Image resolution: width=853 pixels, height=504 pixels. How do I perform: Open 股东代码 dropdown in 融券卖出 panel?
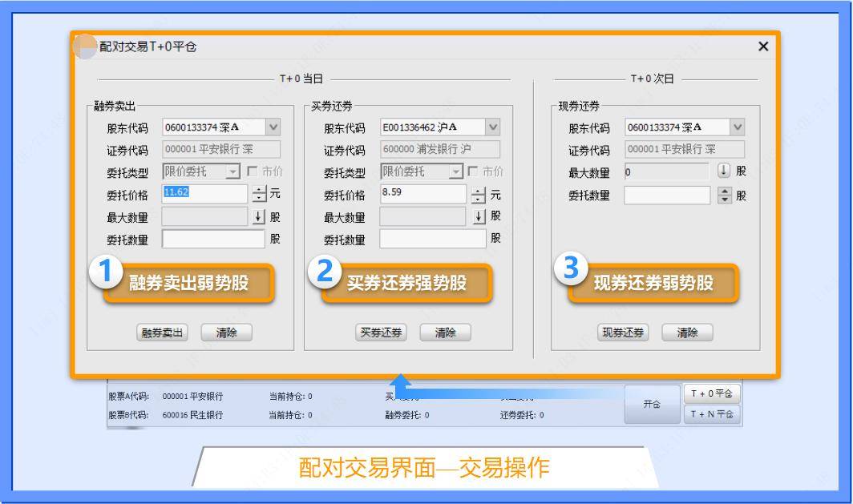click(x=273, y=127)
